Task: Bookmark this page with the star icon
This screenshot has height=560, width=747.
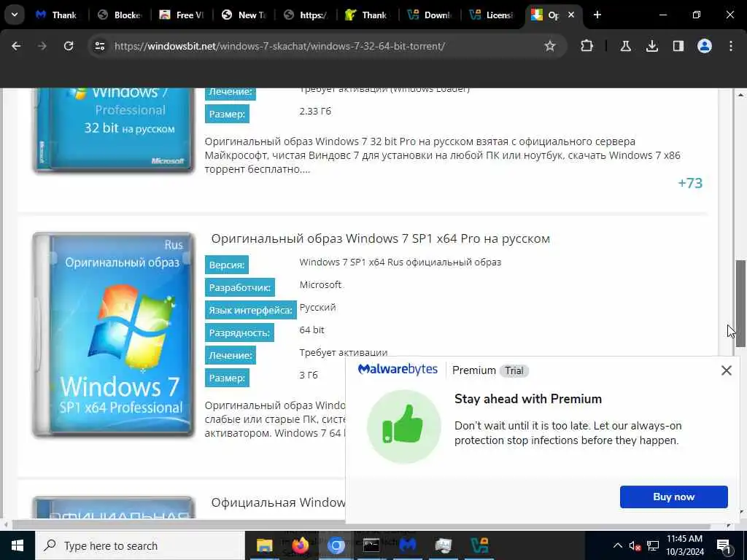Action: 550,46
